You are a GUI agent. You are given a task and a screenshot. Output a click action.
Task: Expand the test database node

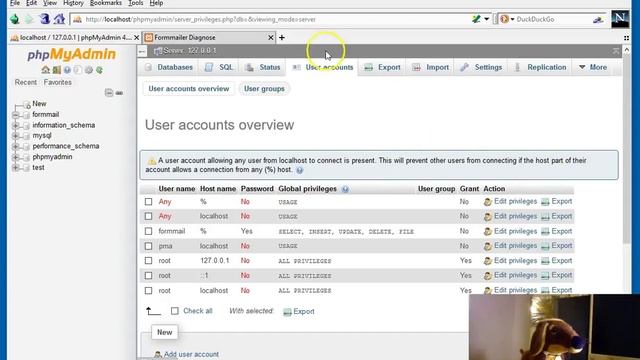pyautogui.click(x=16, y=167)
